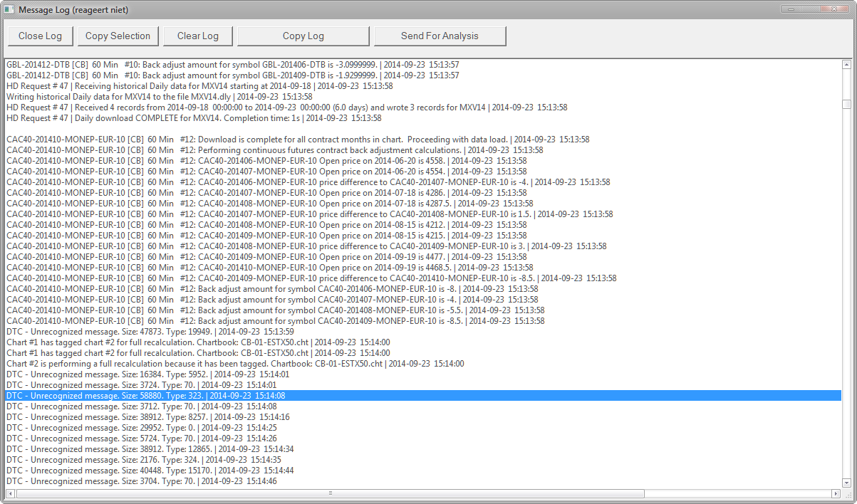The height and width of the screenshot is (504, 857).
Task: Click the vertical scrollbar thumb
Action: 846,104
